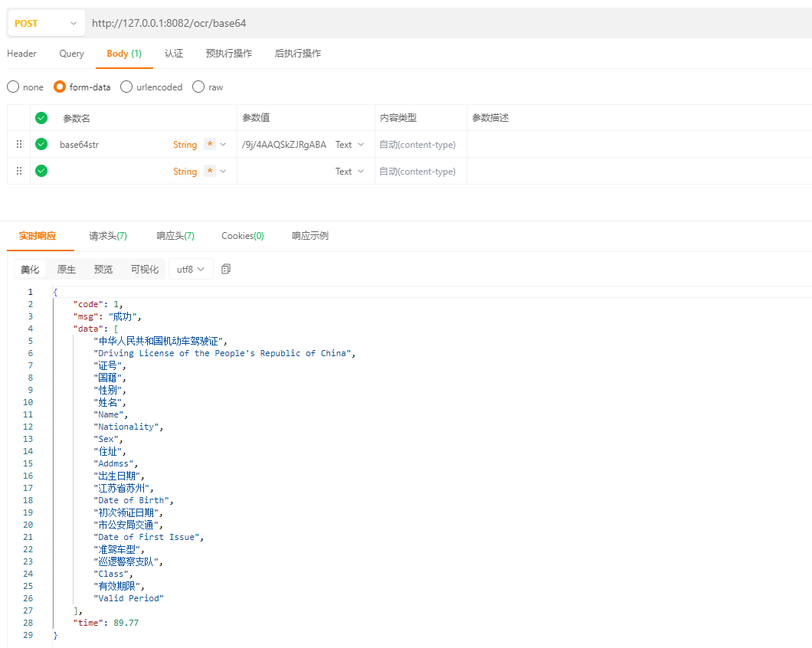Open the utf8 encoding dropdown
Screen dimensions: 812x648
pos(190,269)
